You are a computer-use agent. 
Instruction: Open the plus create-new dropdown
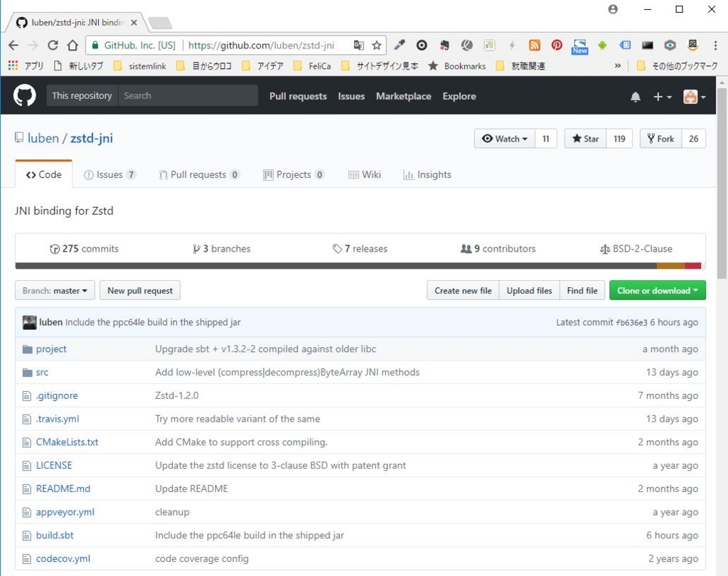[x=662, y=97]
